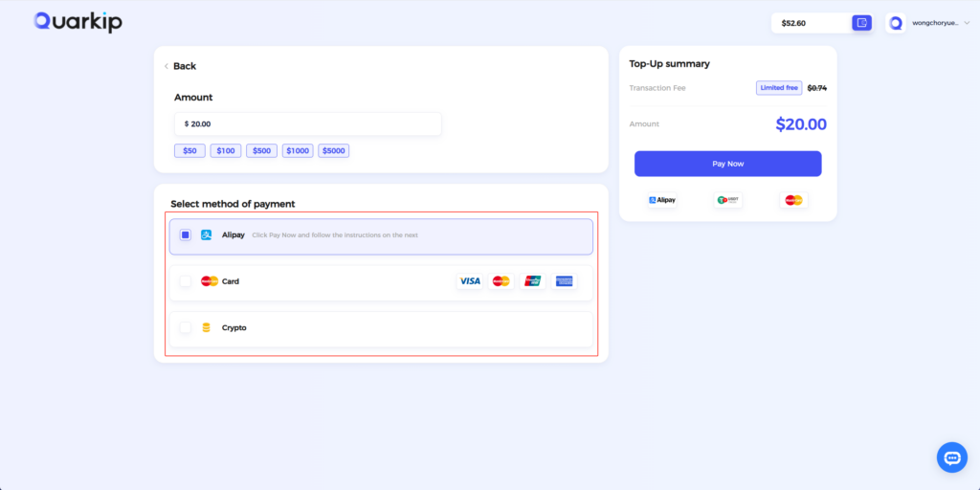Click the Pay Now button

click(728, 164)
